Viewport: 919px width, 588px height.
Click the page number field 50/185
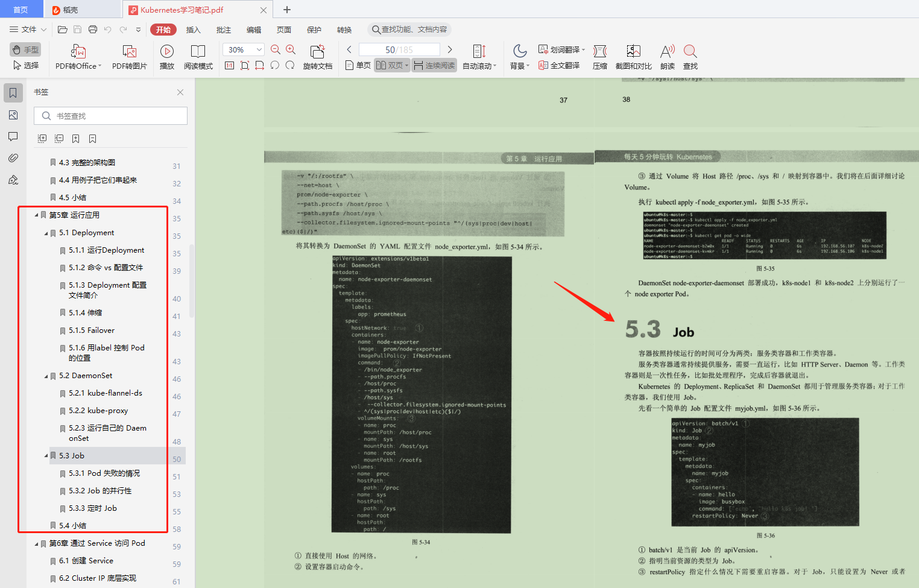click(399, 49)
